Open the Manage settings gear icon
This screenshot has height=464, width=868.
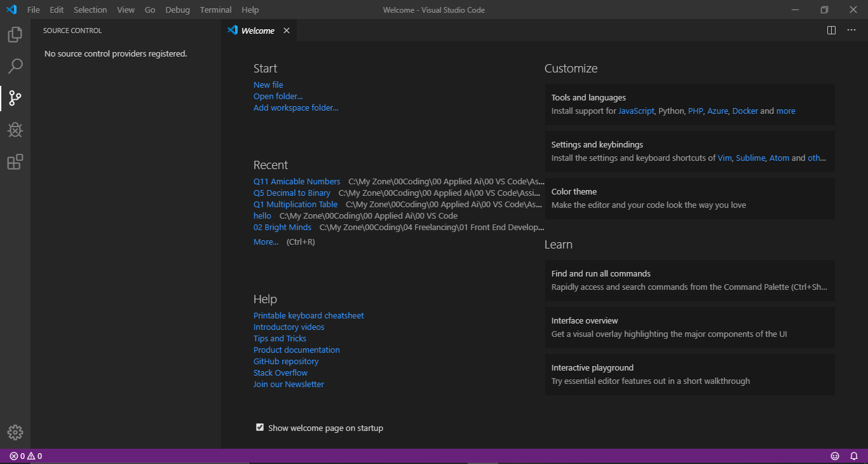pyautogui.click(x=15, y=432)
